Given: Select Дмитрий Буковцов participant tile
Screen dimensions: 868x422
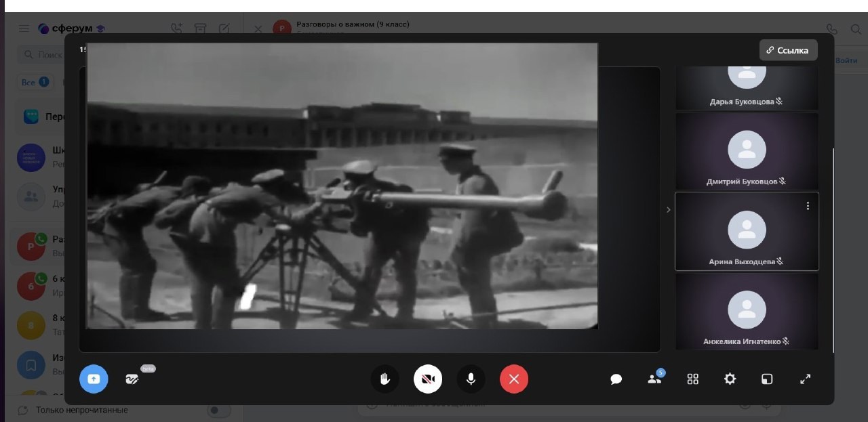Looking at the screenshot, I should pos(747,151).
